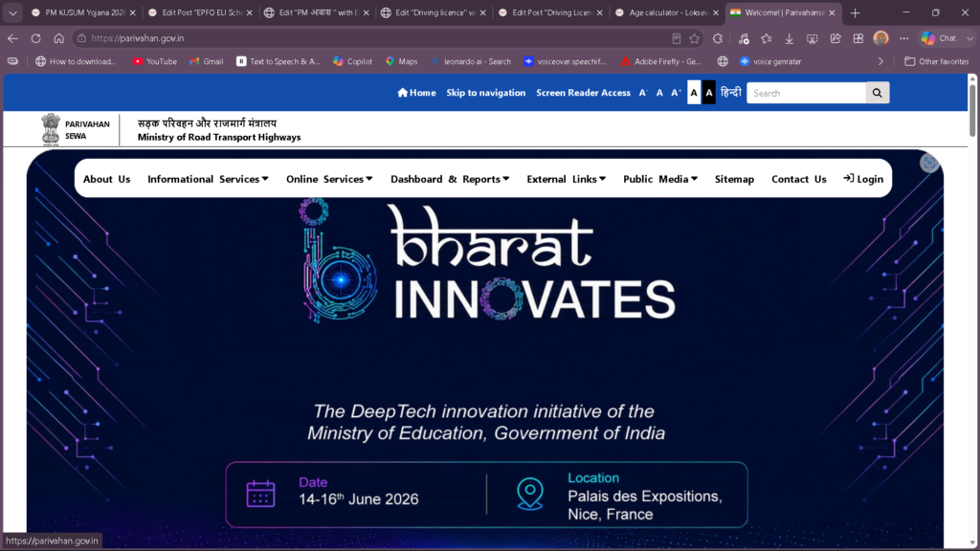
Task: Click the Home icon link on Parivahan
Action: tap(416, 93)
